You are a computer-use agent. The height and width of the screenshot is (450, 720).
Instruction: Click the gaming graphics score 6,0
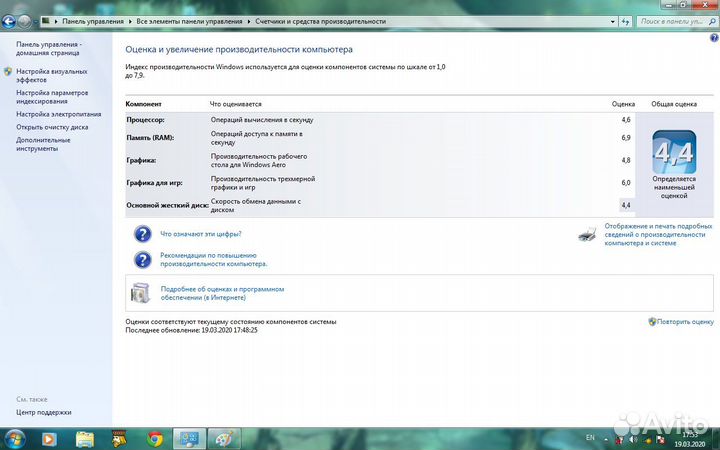pyautogui.click(x=626, y=183)
